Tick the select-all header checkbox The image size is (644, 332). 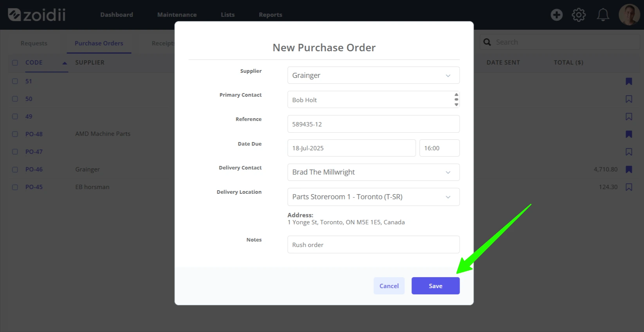(15, 63)
